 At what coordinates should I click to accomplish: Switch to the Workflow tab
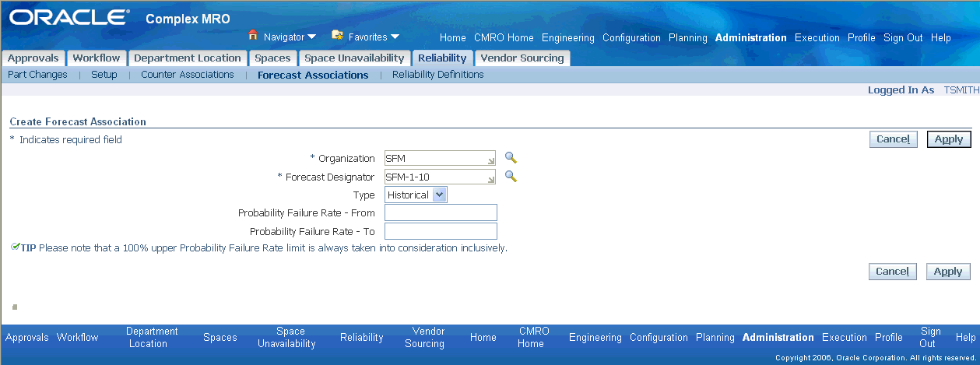(97, 58)
